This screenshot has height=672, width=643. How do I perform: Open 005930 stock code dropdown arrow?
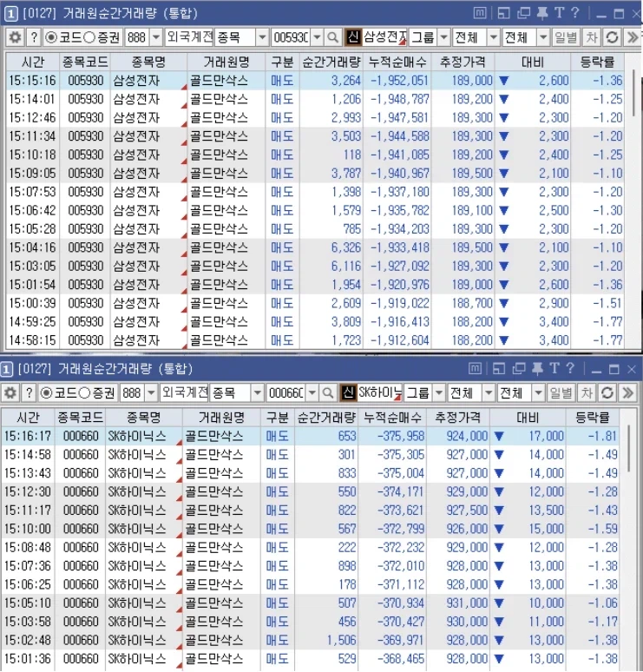pos(317,37)
